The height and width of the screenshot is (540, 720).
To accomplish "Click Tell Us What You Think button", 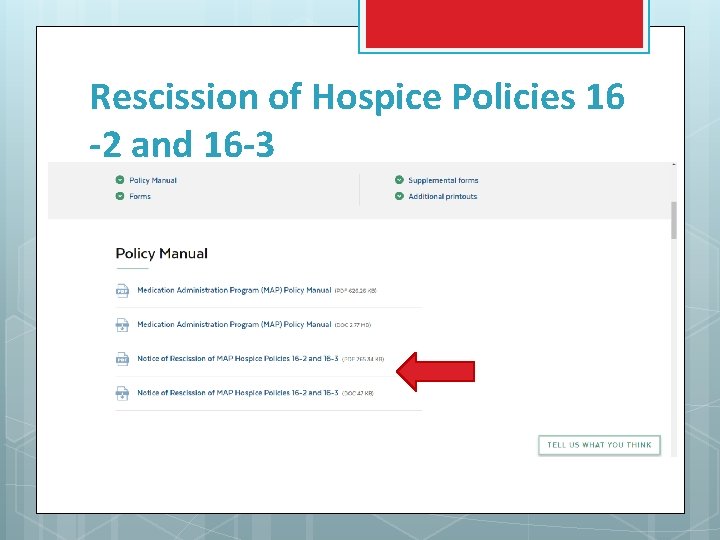I will tap(599, 445).
